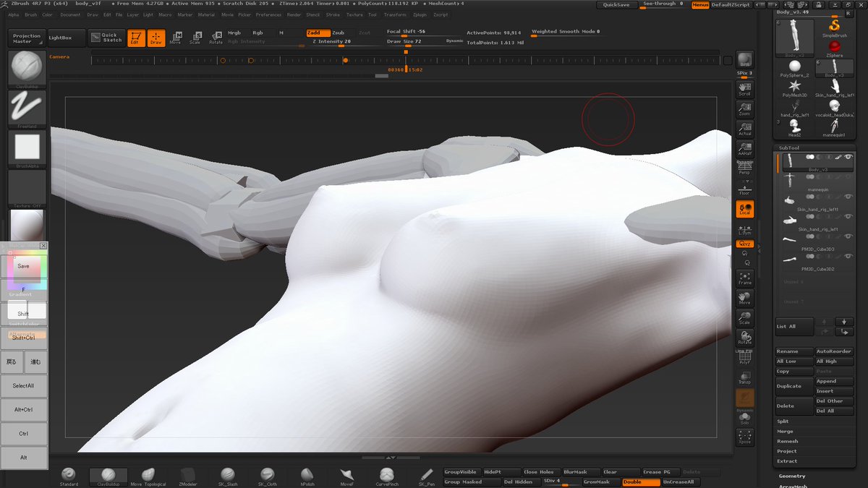Enable Zadd mode
The height and width of the screenshot is (488, 868).
[317, 33]
